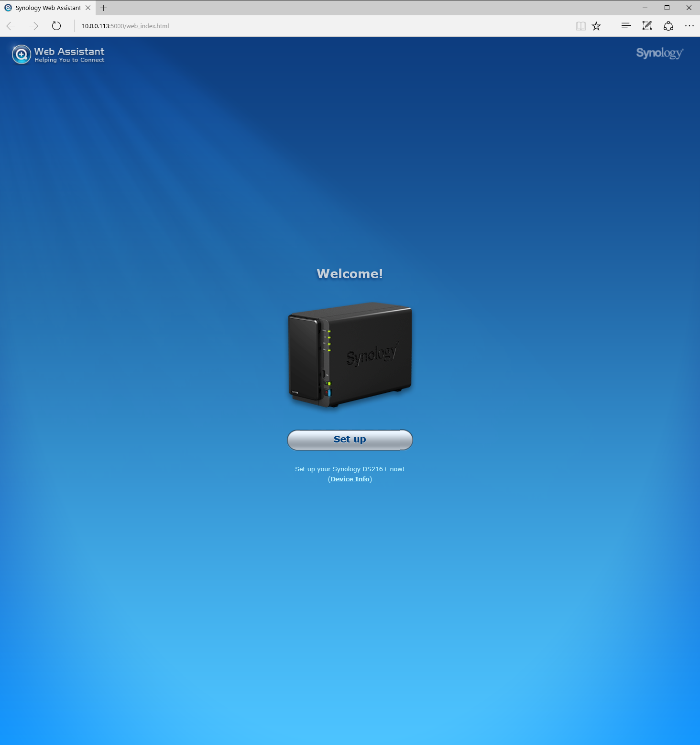
Task: Click the Share icon in toolbar
Action: pyautogui.click(x=668, y=26)
